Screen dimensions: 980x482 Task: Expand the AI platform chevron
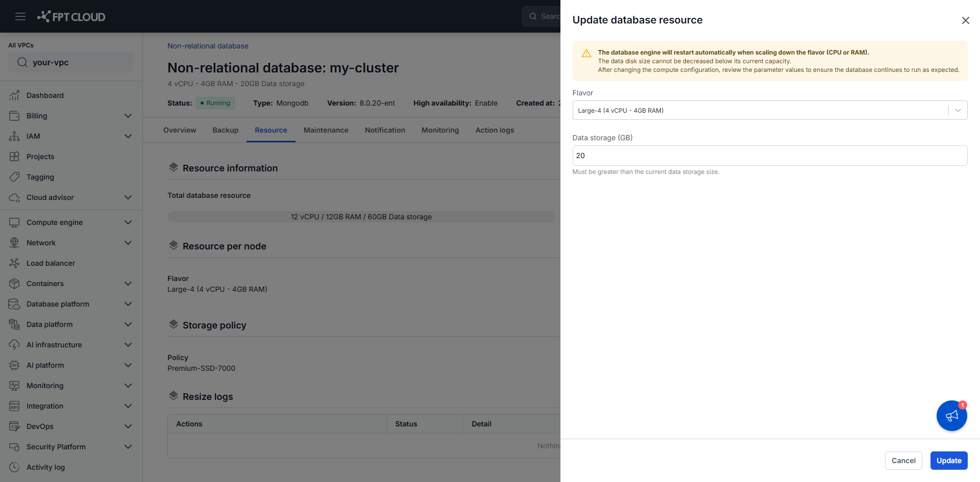pos(128,365)
